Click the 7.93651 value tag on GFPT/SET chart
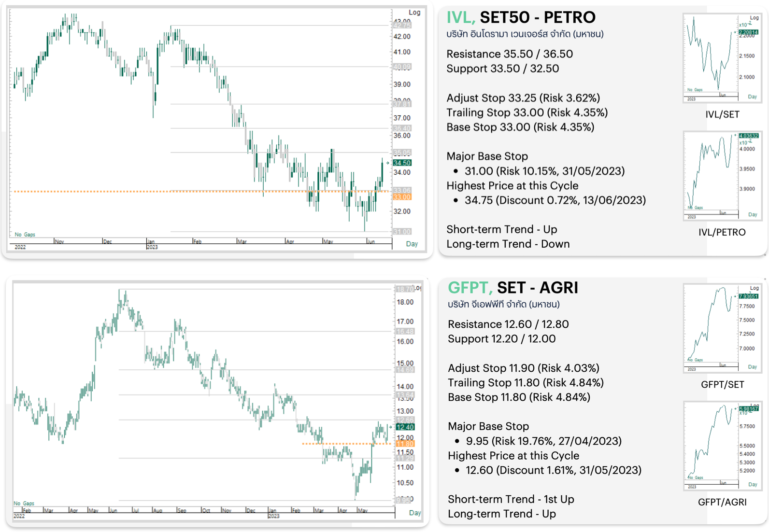 (748, 296)
